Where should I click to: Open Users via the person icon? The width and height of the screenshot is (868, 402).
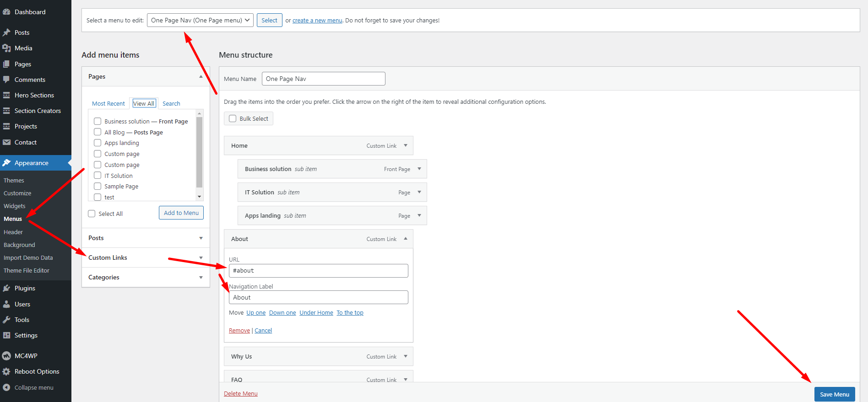[6, 304]
